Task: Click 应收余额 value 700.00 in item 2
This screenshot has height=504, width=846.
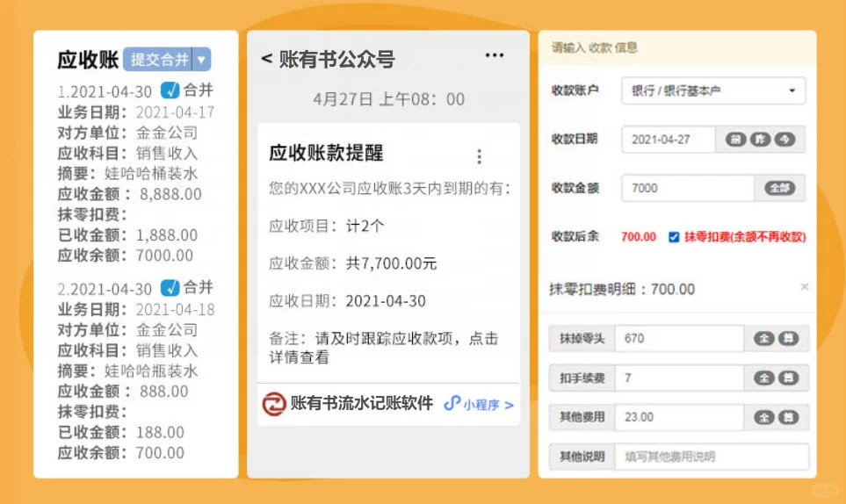Action: coord(160,453)
